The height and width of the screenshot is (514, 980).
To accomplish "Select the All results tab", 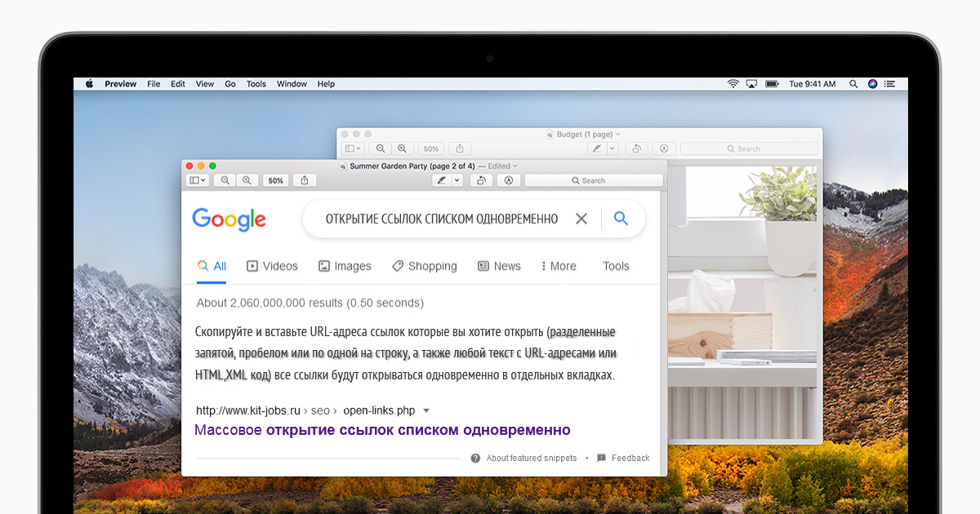I will (x=212, y=266).
